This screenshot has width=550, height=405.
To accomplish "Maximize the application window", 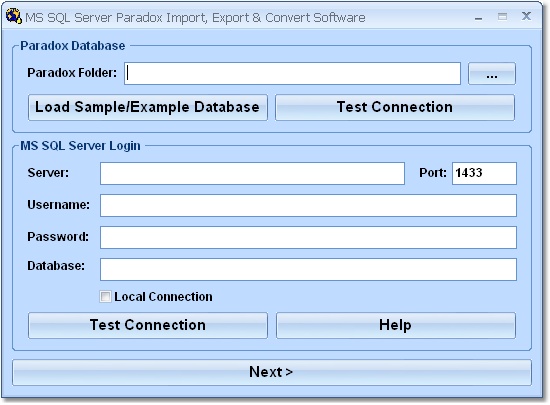I will 502,16.
